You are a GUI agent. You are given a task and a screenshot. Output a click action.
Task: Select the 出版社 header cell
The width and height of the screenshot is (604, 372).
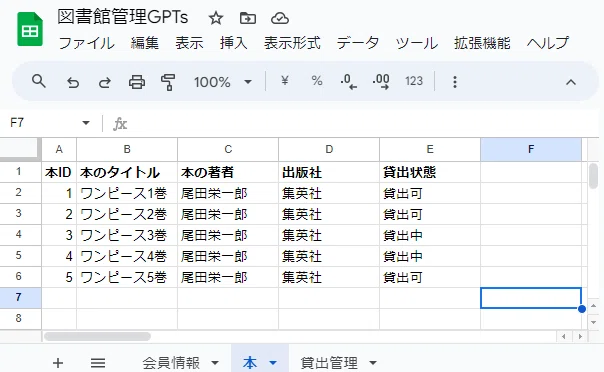[x=329, y=172]
